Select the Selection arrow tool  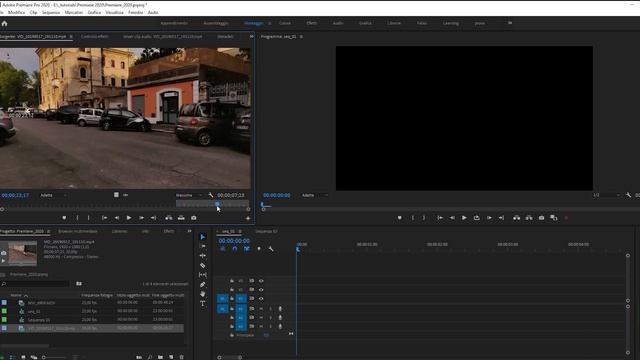202,237
